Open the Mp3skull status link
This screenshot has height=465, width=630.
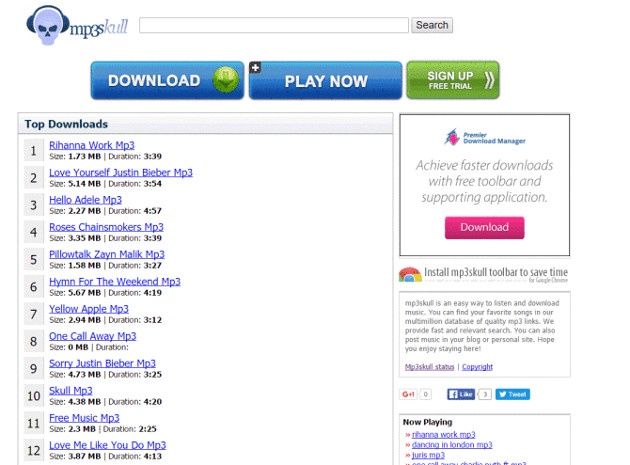click(x=429, y=367)
